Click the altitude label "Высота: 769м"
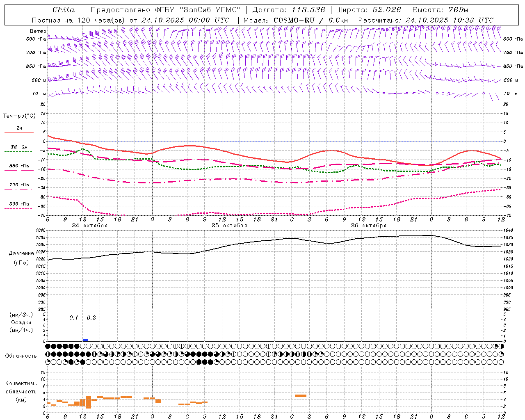This screenshot has width=525, height=420. (440, 10)
